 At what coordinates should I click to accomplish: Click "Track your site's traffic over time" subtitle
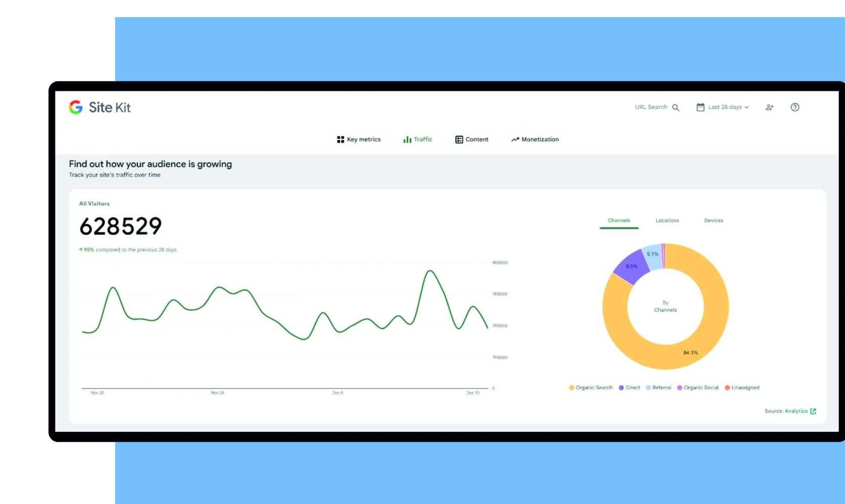[x=115, y=175]
